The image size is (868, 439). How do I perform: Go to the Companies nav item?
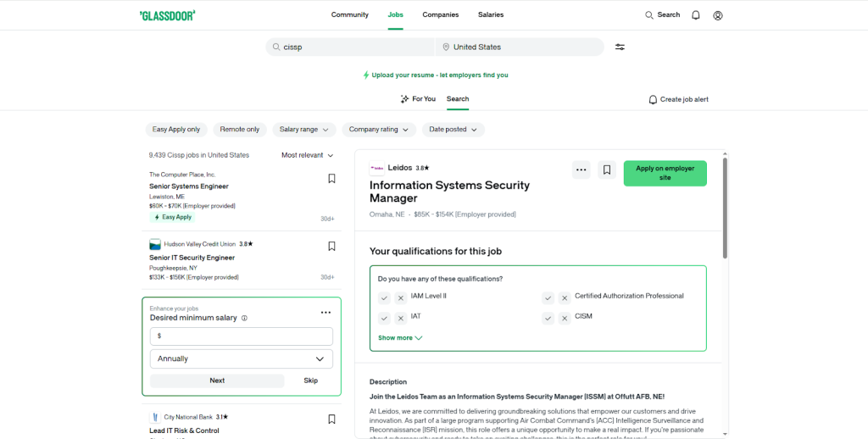(441, 14)
